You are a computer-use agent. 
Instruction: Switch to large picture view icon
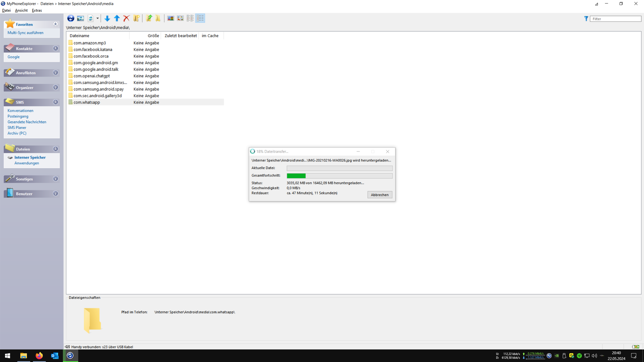click(171, 18)
